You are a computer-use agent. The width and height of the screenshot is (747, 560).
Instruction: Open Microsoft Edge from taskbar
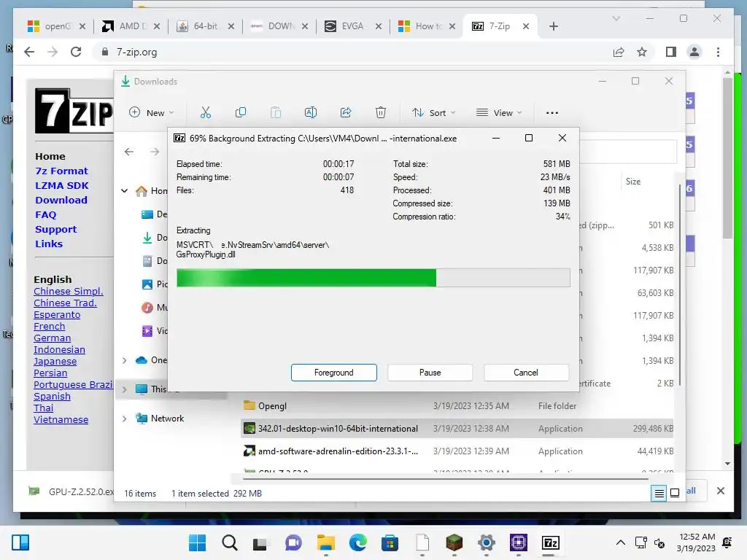coord(357,542)
